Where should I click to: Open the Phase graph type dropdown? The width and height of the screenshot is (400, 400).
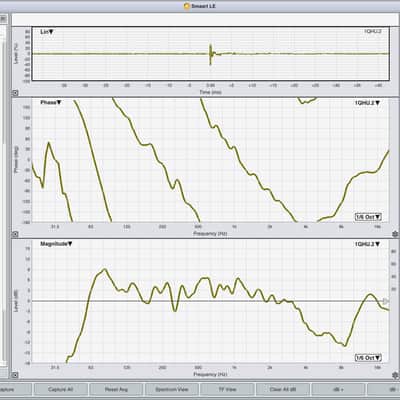(x=51, y=103)
